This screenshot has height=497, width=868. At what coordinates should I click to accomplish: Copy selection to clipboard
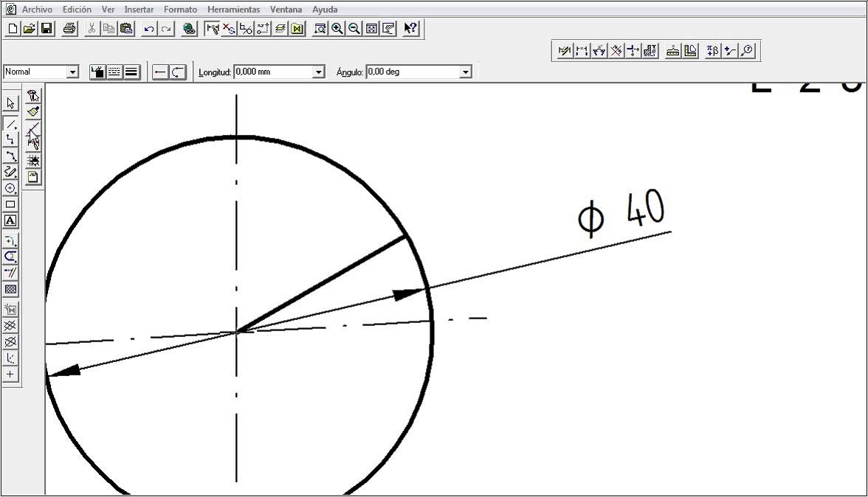(x=109, y=29)
